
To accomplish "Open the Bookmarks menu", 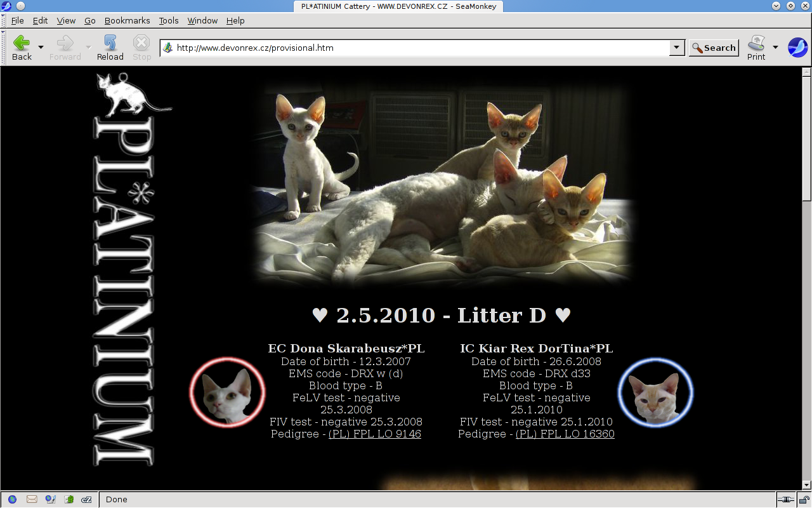I will tap(128, 20).
